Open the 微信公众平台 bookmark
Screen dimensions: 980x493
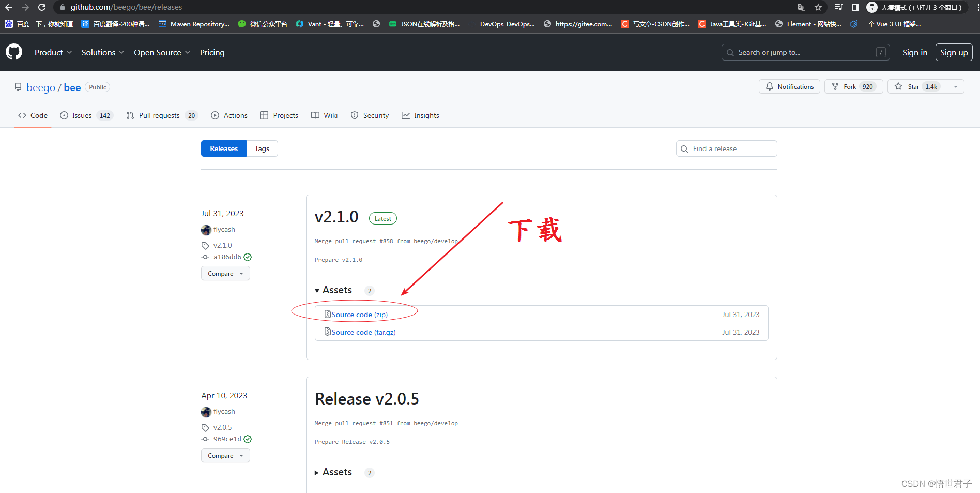click(x=263, y=24)
